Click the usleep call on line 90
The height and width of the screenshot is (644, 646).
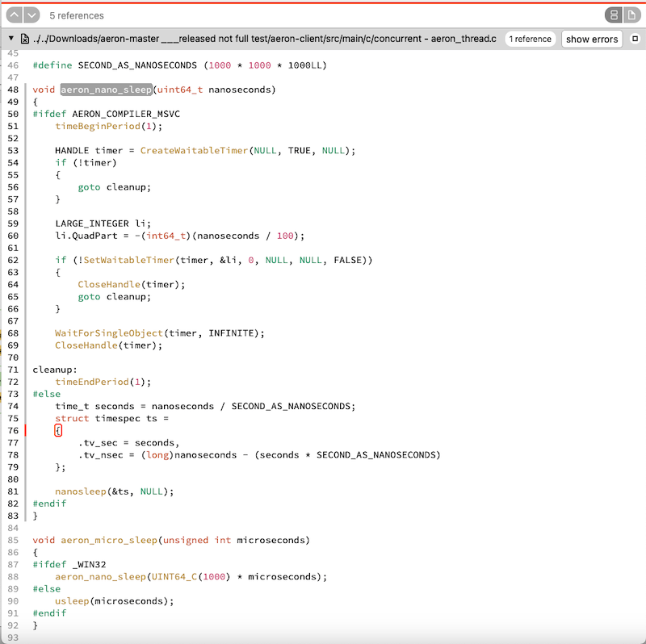click(72, 601)
